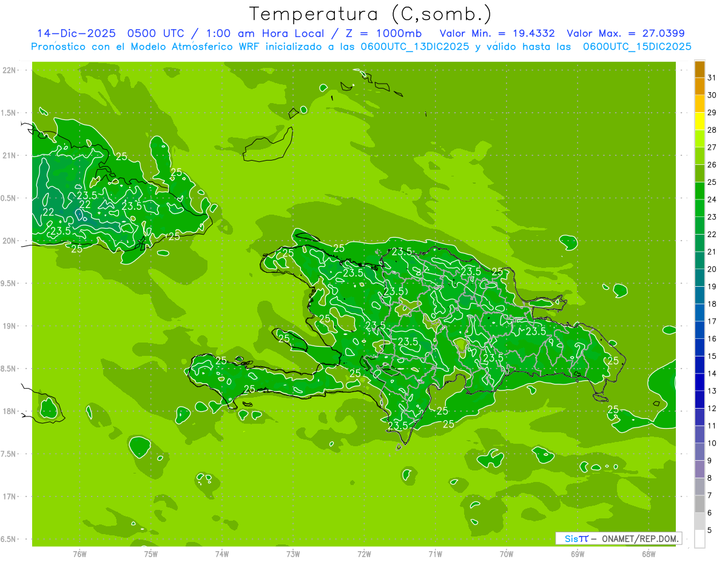
Task: Click the '17N' latitude axis label
Action: 9,497
